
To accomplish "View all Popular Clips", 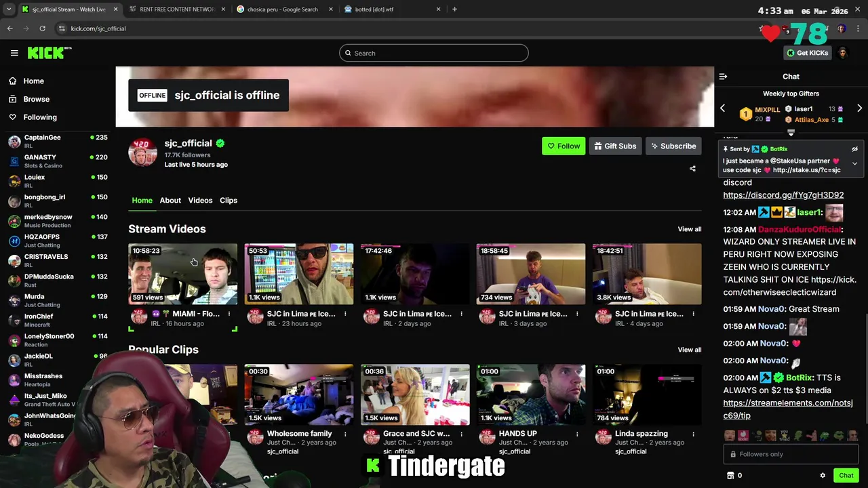I will pyautogui.click(x=689, y=350).
